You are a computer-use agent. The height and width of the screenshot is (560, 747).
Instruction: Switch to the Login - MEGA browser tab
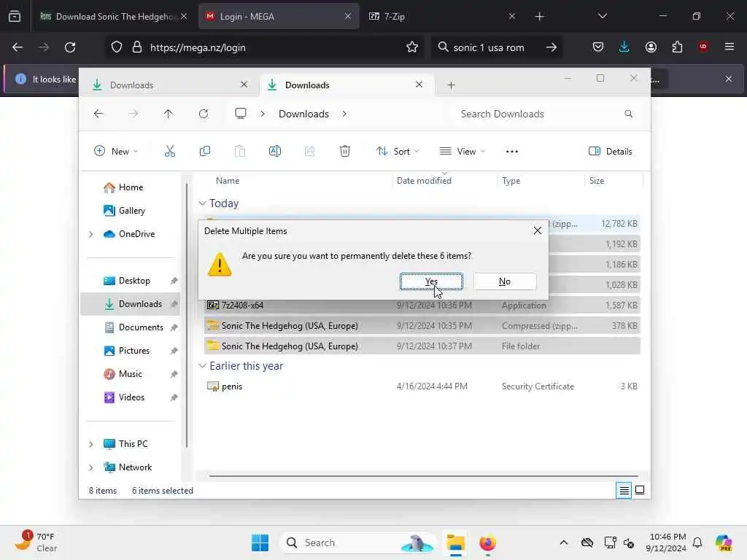tap(279, 16)
